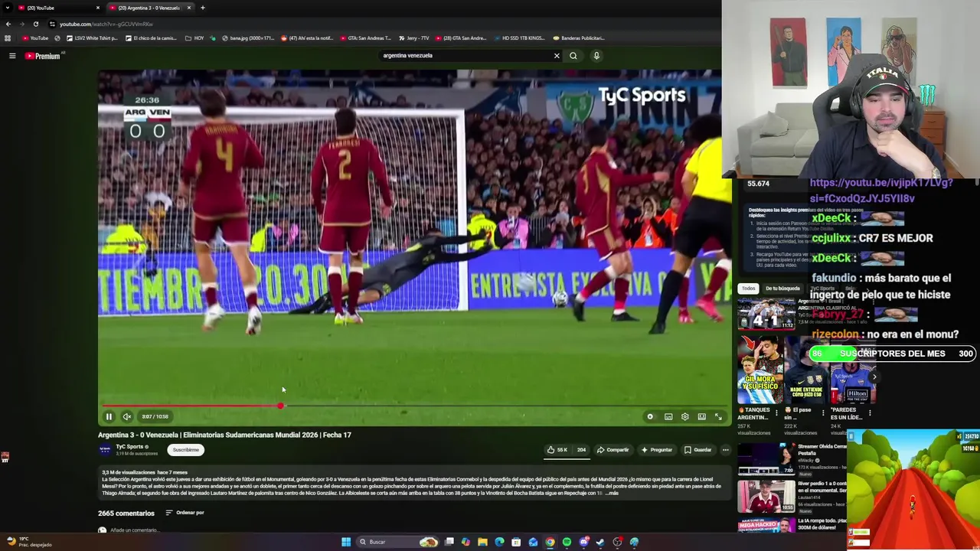
Task: Open the weather widget showing 19°C
Action: pos(29,542)
